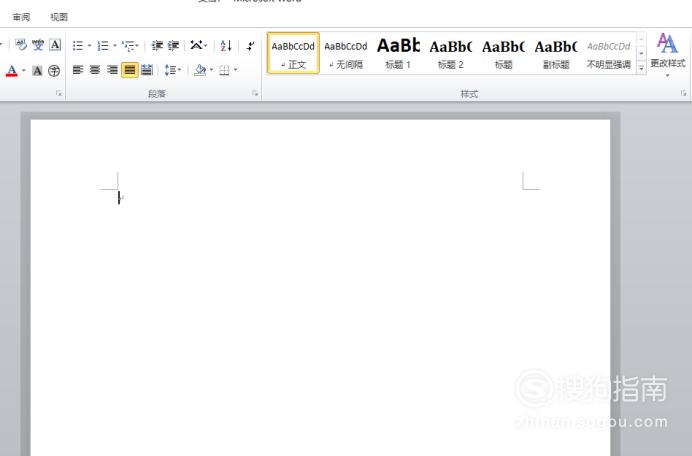The image size is (692, 456).
Task: Sort text with the A-Z sort icon
Action: [226, 45]
